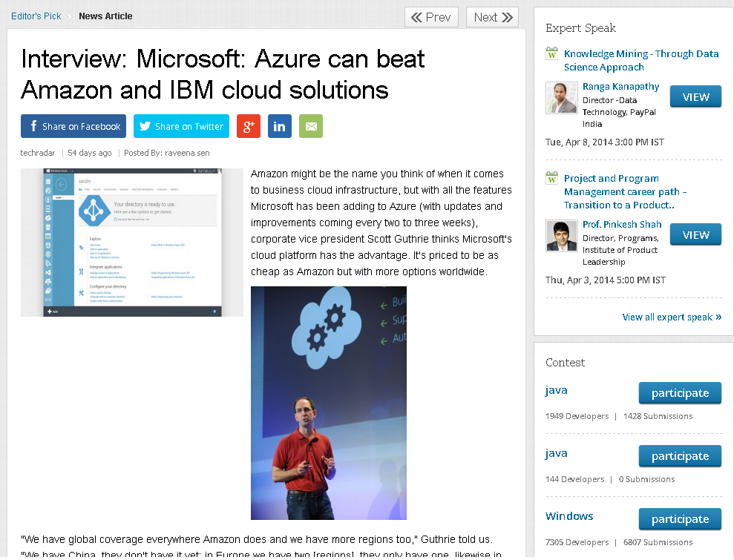Click Ranga Kanapathy's profile photo
The image size is (734, 560).
click(x=562, y=98)
